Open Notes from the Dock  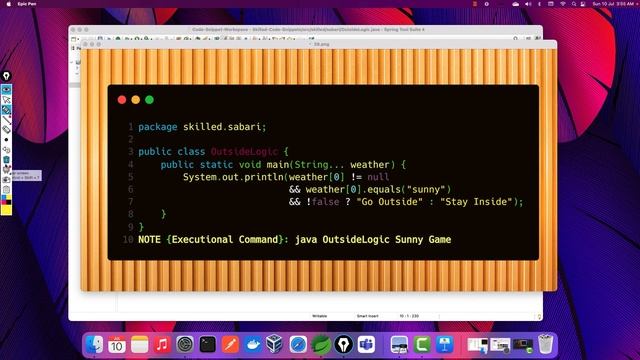pos(139,345)
